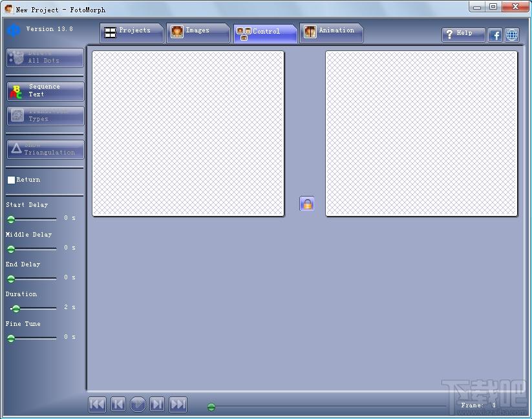Select the Control tab

[x=265, y=33]
